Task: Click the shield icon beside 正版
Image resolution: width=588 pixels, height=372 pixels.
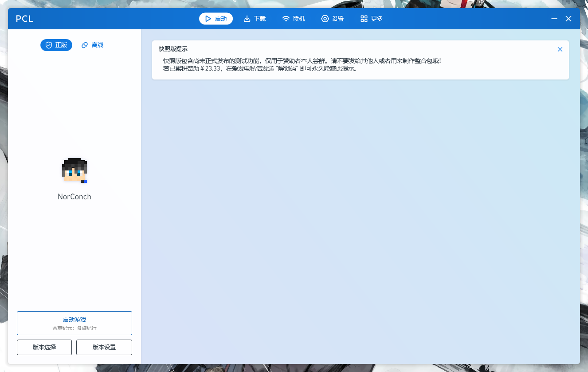Action: point(49,45)
